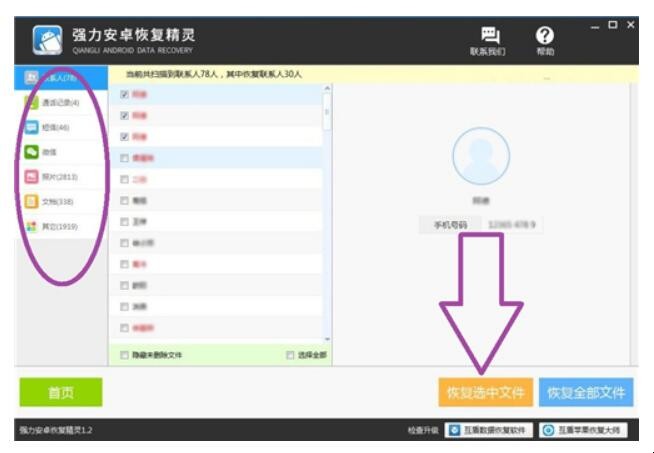Enable the 隐藏未删除文件 checkbox
This screenshot has width=654, height=453.
click(x=124, y=355)
